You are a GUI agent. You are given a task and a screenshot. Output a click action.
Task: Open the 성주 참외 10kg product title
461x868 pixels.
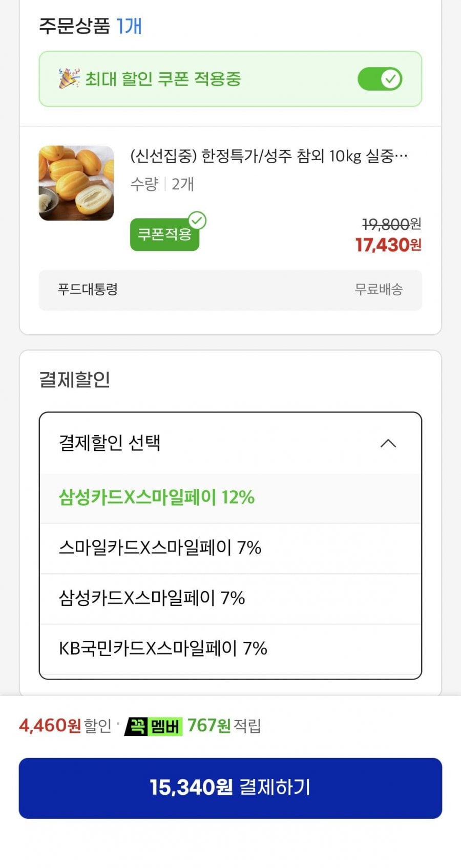click(x=269, y=156)
